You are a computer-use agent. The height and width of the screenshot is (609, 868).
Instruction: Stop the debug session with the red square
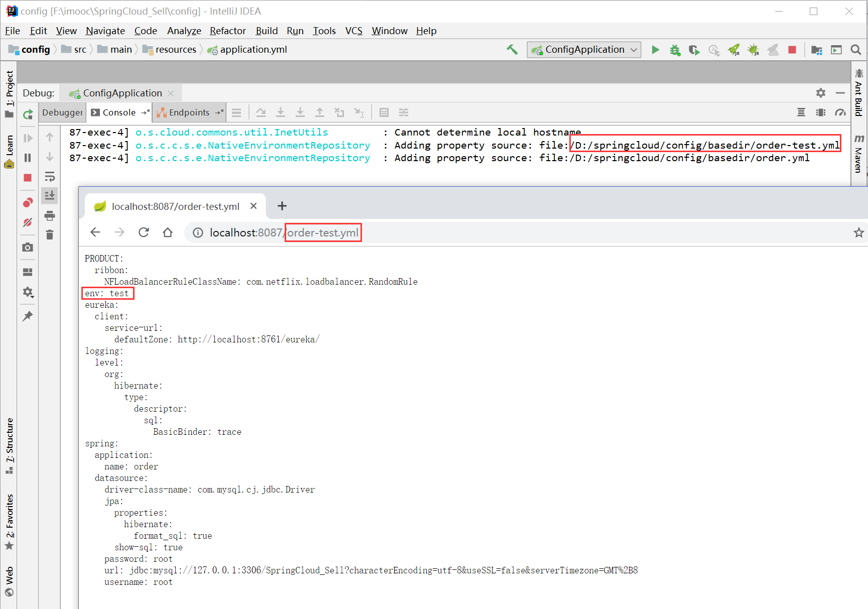click(28, 178)
